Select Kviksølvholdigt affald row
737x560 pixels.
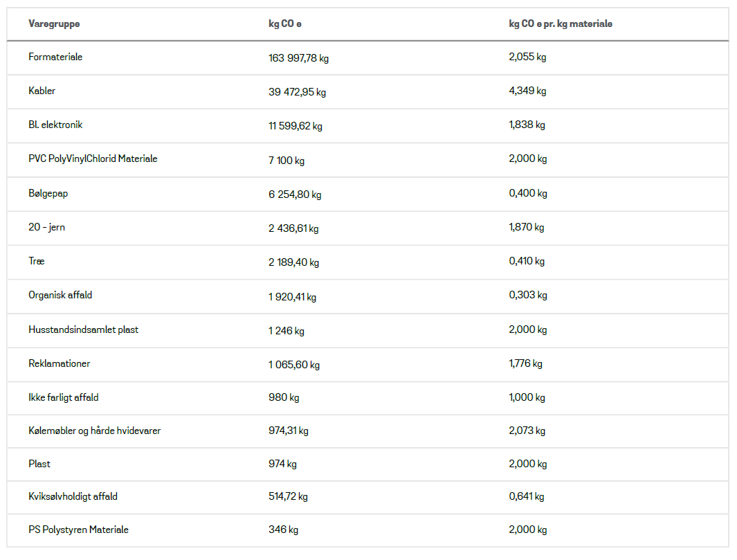(367, 497)
